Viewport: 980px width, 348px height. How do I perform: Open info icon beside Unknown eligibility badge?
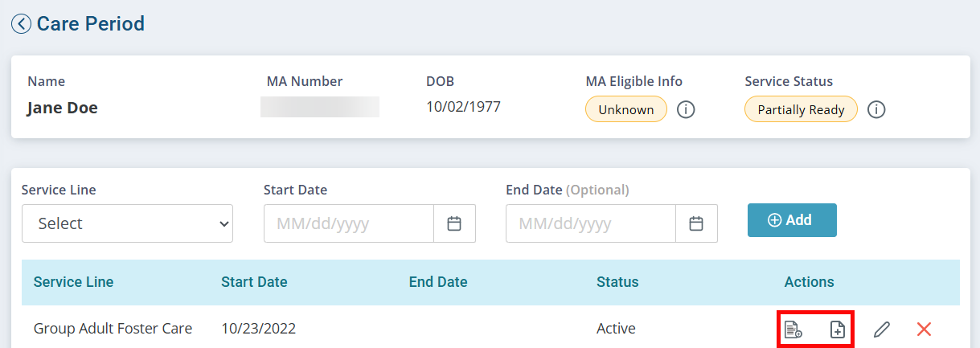[x=686, y=109]
